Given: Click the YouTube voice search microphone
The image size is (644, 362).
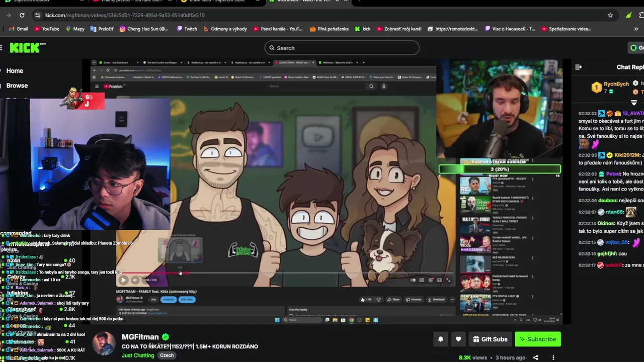Looking at the screenshot, I should tap(383, 86).
